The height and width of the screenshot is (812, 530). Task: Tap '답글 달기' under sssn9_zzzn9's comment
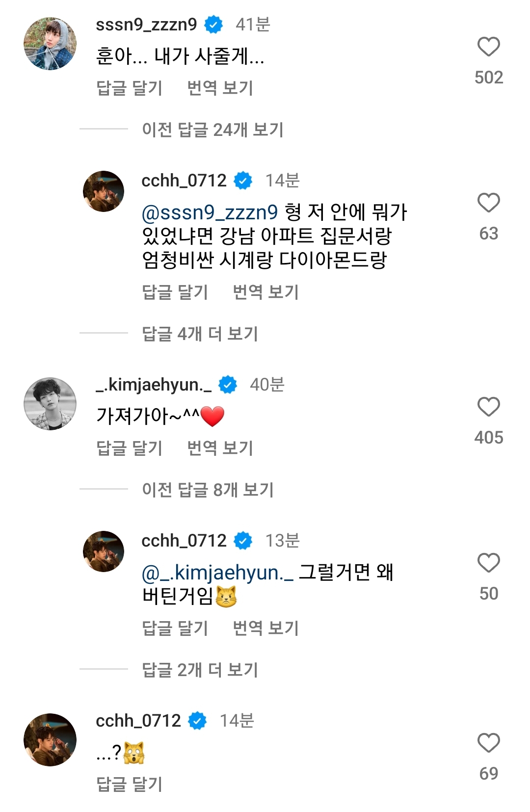[129, 88]
